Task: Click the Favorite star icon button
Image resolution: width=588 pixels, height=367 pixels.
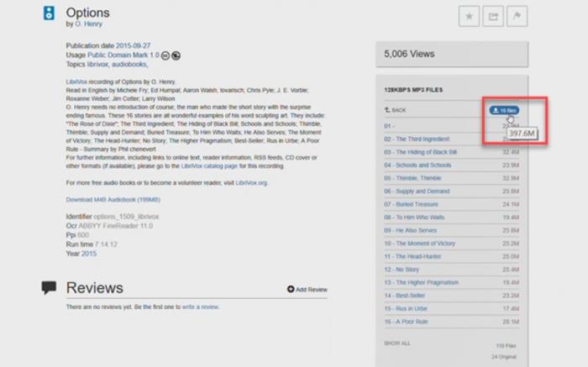Action: point(469,16)
